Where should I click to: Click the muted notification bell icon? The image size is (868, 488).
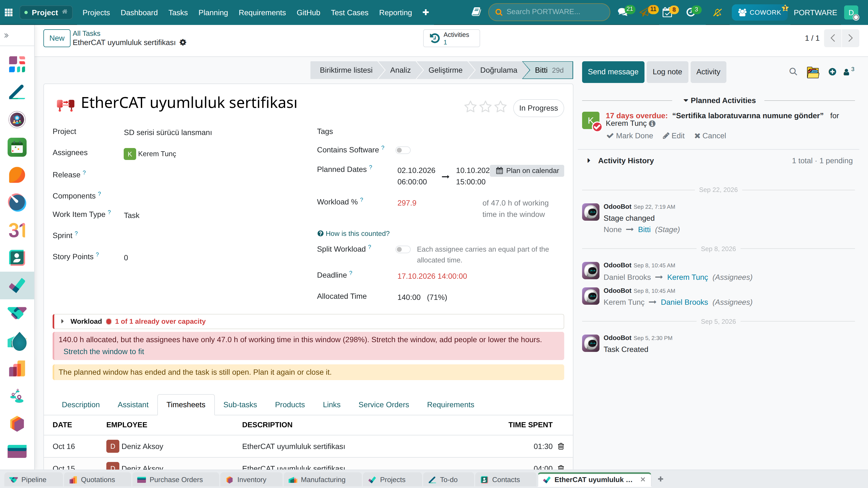pyautogui.click(x=717, y=12)
